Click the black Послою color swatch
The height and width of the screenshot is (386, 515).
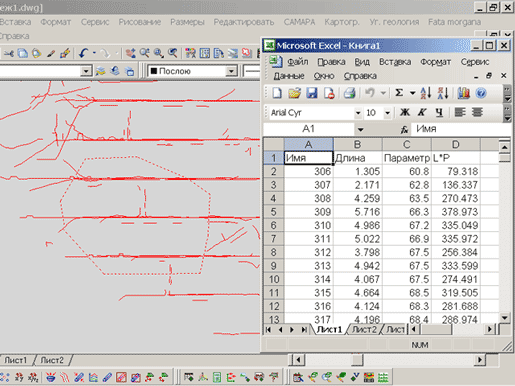(x=154, y=71)
